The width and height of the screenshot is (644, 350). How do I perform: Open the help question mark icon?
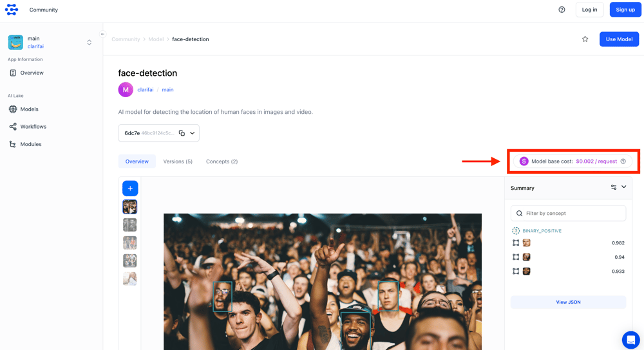pos(562,10)
